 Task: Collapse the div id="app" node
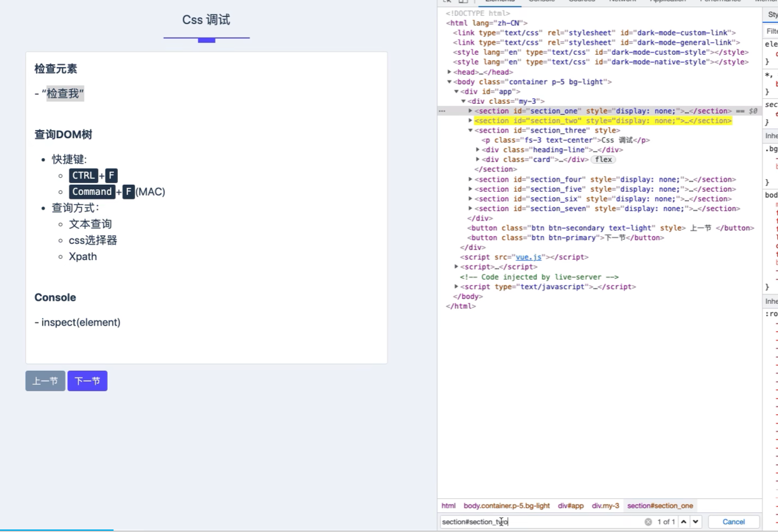(456, 92)
